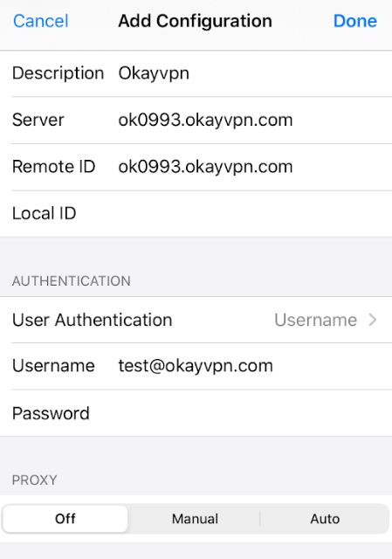Open the User Authentication options
Screen dimensions: 392x559
pos(196,320)
